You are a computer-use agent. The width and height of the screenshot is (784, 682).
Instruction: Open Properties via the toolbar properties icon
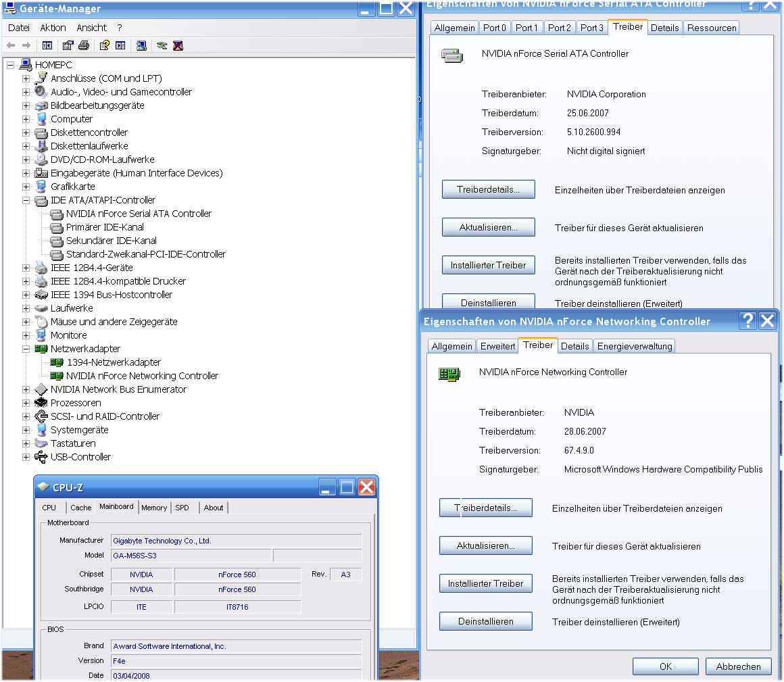(68, 45)
